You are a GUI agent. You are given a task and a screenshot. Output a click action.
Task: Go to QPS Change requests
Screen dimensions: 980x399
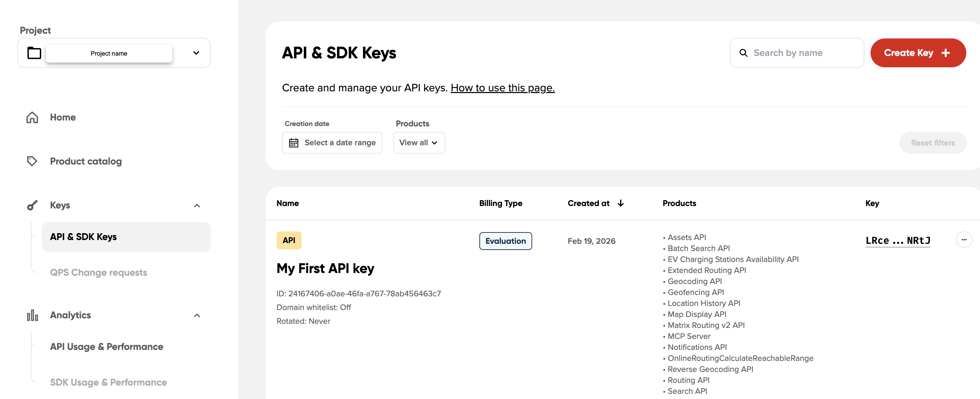[x=98, y=273]
